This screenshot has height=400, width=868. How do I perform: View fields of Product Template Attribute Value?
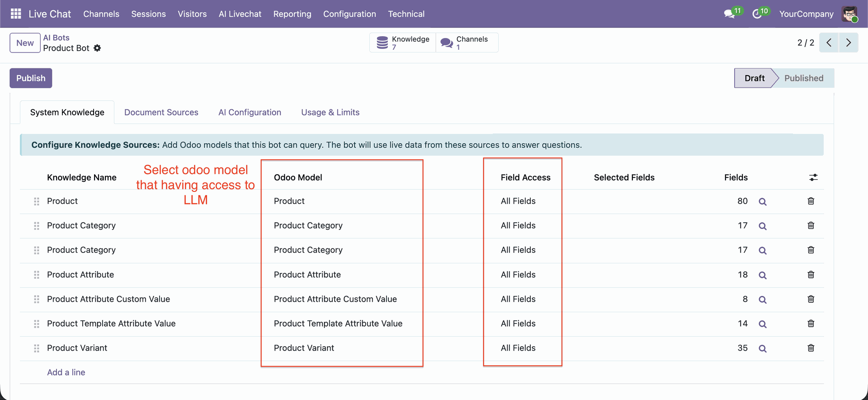tap(762, 324)
